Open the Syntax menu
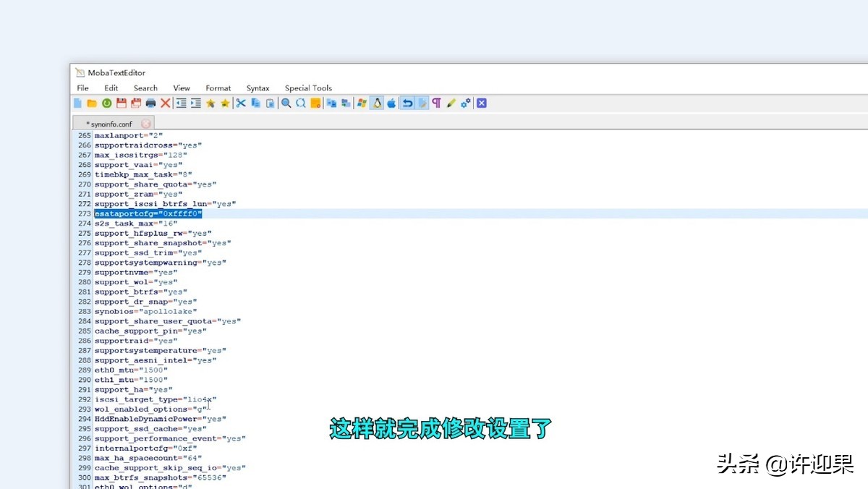The image size is (868, 489). 258,88
